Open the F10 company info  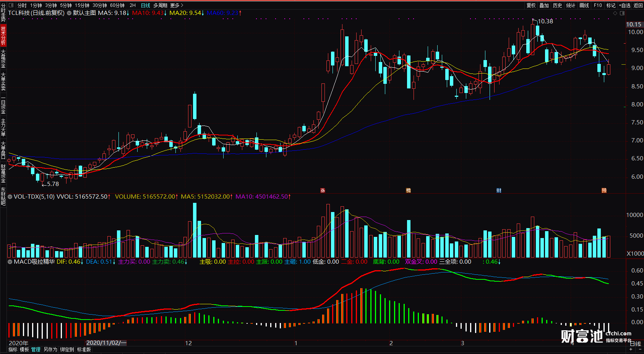tap(598, 5)
